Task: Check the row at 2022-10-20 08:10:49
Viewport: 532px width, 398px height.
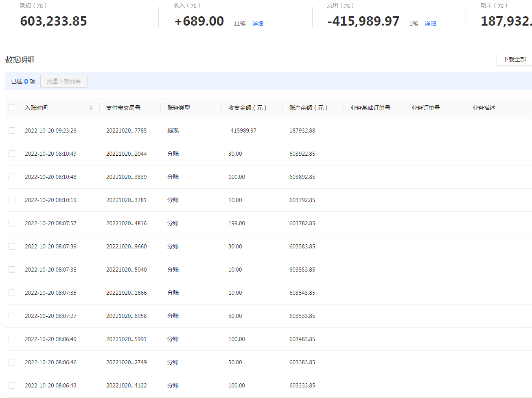Action: 12,154
